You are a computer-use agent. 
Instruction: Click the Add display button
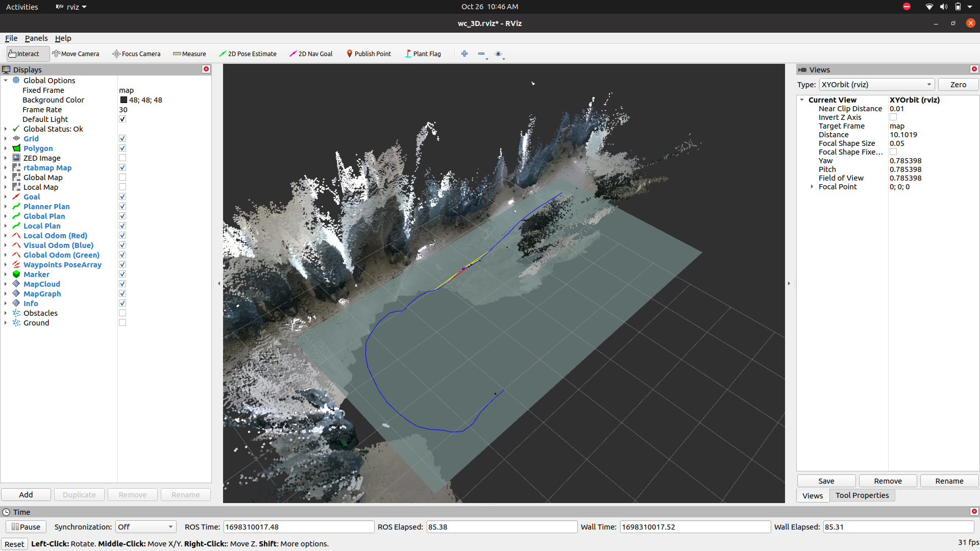pos(26,495)
